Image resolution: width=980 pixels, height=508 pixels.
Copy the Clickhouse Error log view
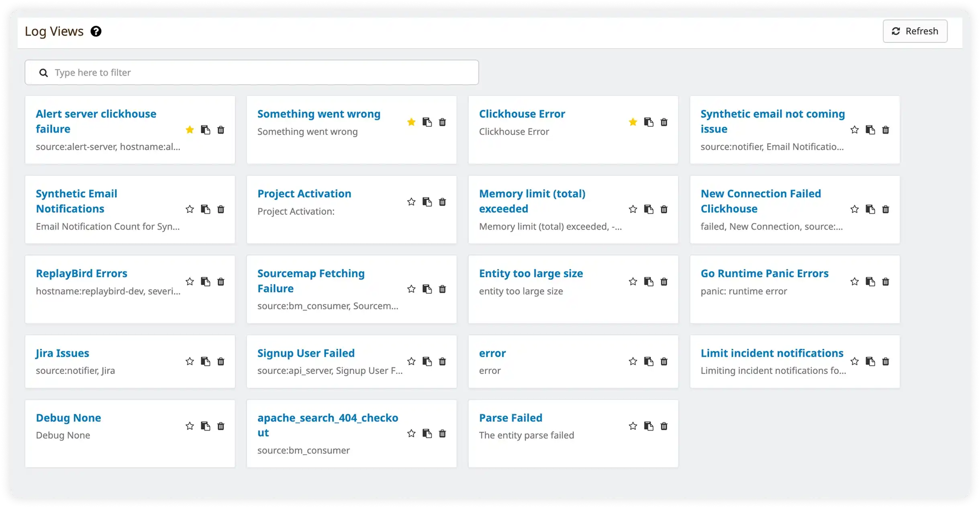648,122
